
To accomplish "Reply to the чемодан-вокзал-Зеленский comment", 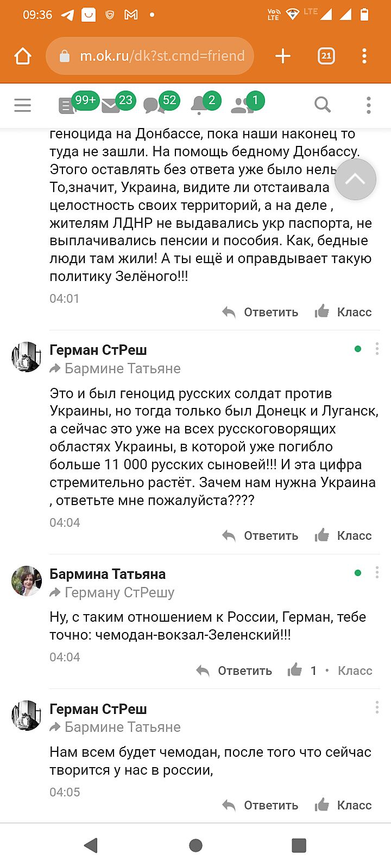I will click(235, 671).
